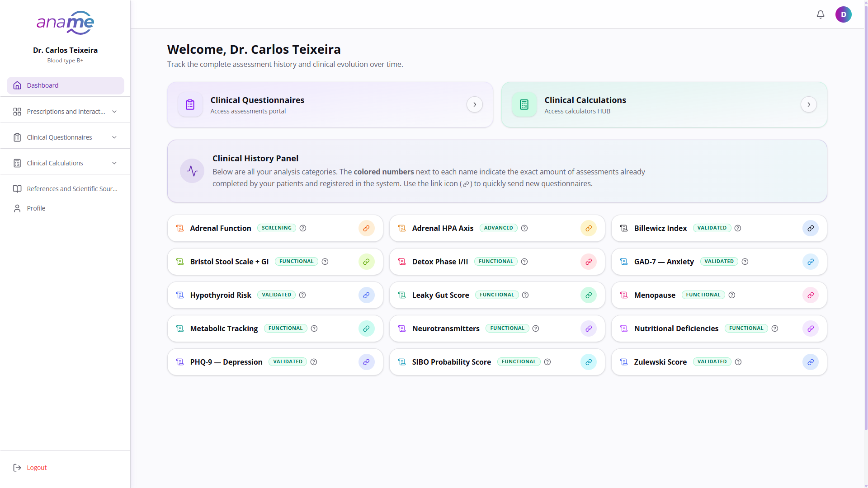
Task: Click the Clinical History Panel heading
Action: pyautogui.click(x=255, y=158)
